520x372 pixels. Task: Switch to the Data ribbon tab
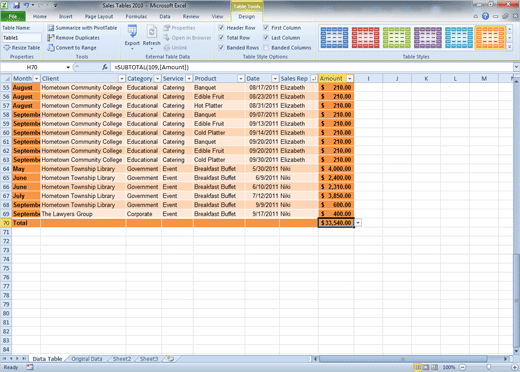click(x=165, y=16)
